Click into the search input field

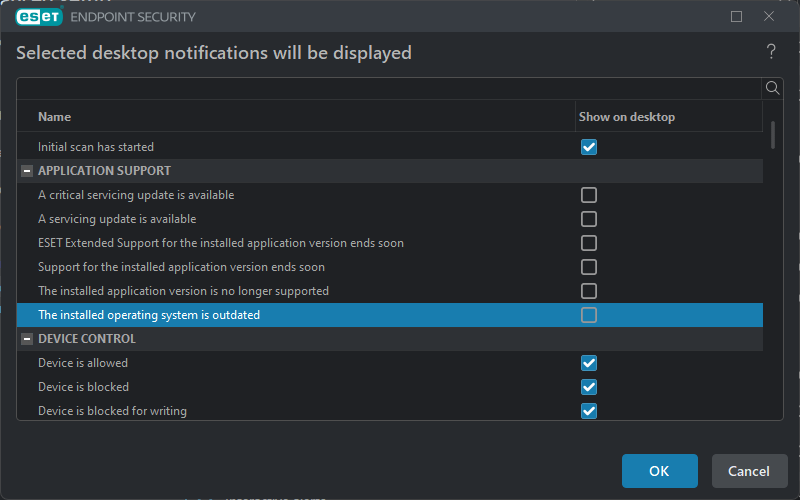tap(390, 88)
